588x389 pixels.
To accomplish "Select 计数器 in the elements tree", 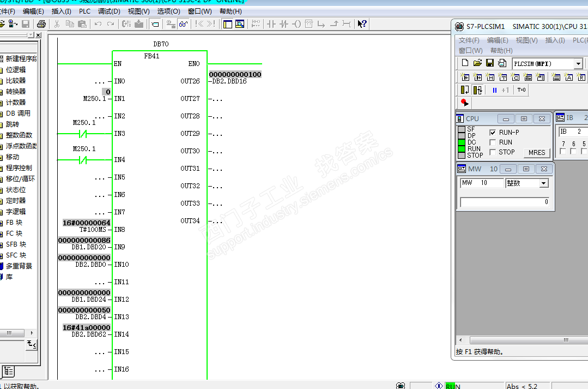I will pyautogui.click(x=16, y=103).
